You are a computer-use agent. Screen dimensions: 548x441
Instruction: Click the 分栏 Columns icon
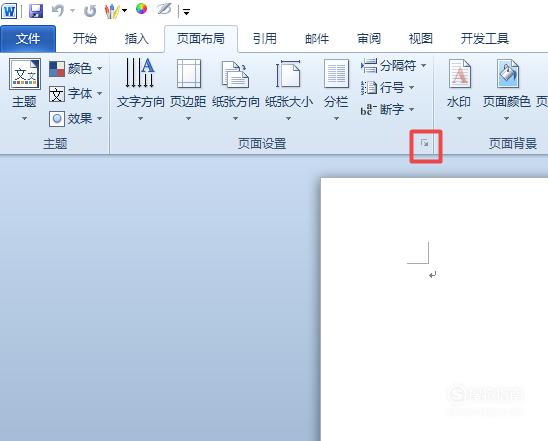336,73
